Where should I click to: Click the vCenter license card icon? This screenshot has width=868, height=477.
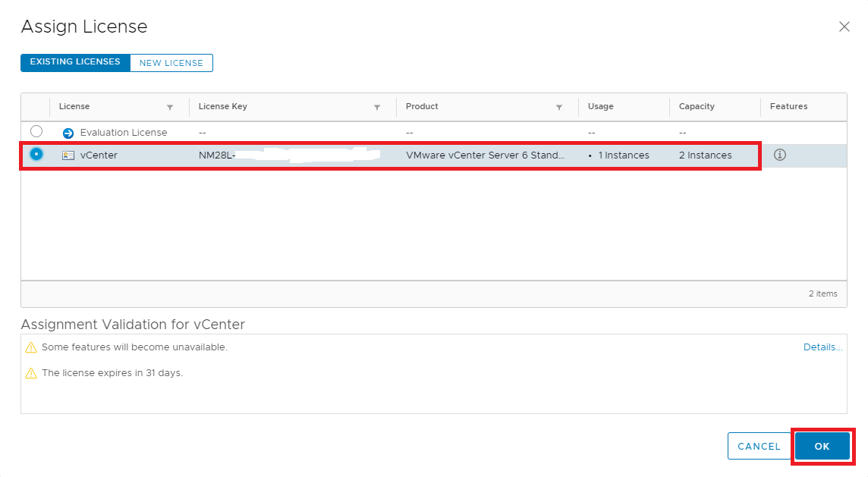(x=68, y=155)
